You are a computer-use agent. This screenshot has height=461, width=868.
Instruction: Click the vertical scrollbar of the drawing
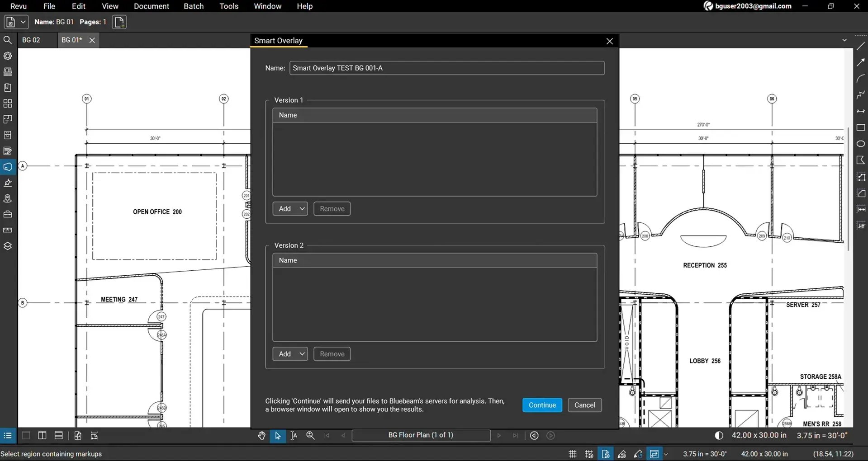pos(849,188)
